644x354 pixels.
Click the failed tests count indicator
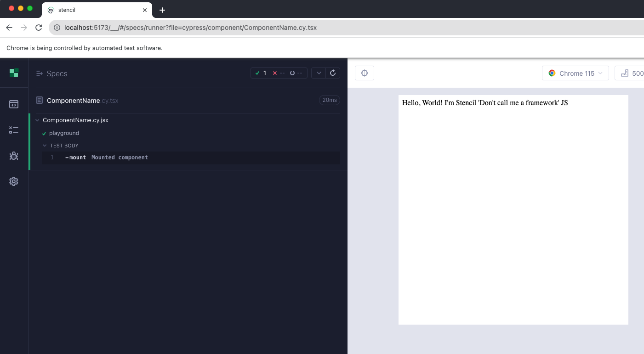(x=279, y=73)
